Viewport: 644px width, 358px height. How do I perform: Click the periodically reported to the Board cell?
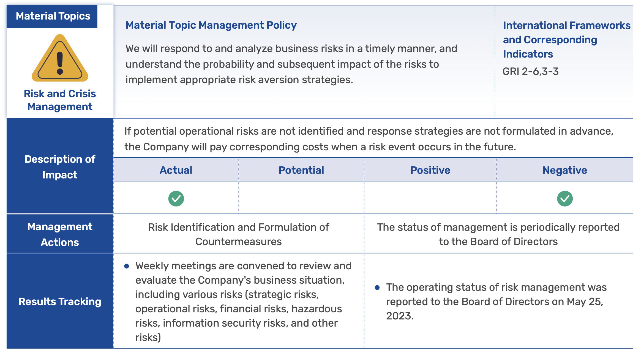click(498, 234)
